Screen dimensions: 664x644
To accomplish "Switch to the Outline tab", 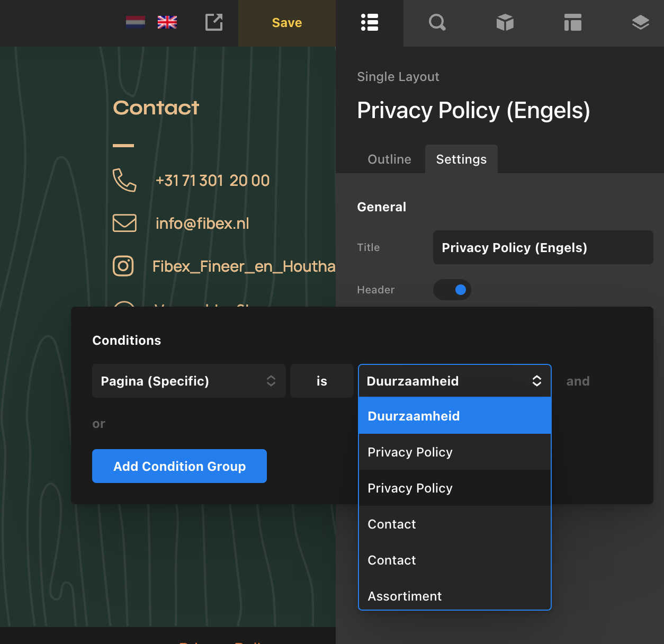I will (389, 159).
